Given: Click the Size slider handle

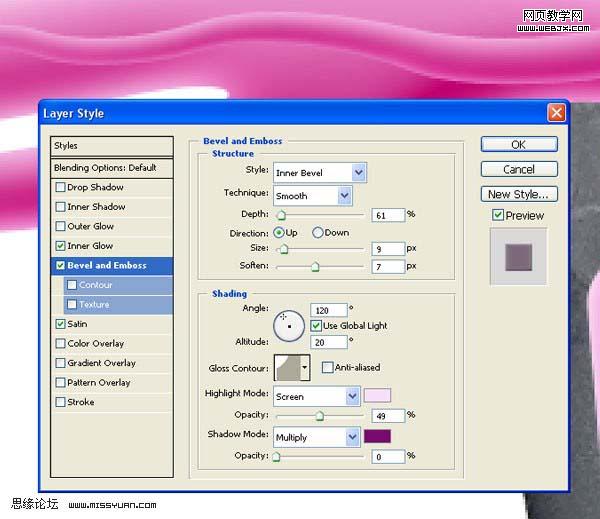Looking at the screenshot, I should [284, 249].
